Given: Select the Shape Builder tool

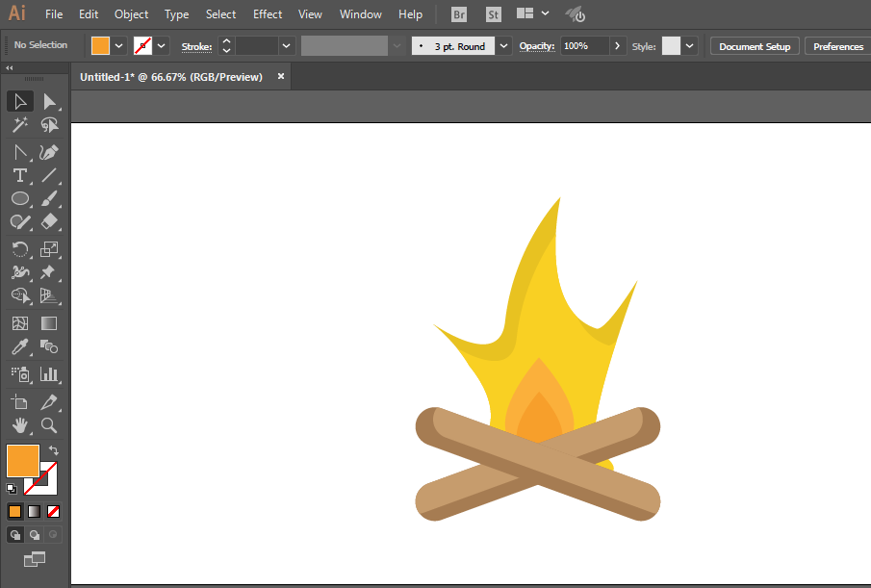Looking at the screenshot, I should (20, 296).
